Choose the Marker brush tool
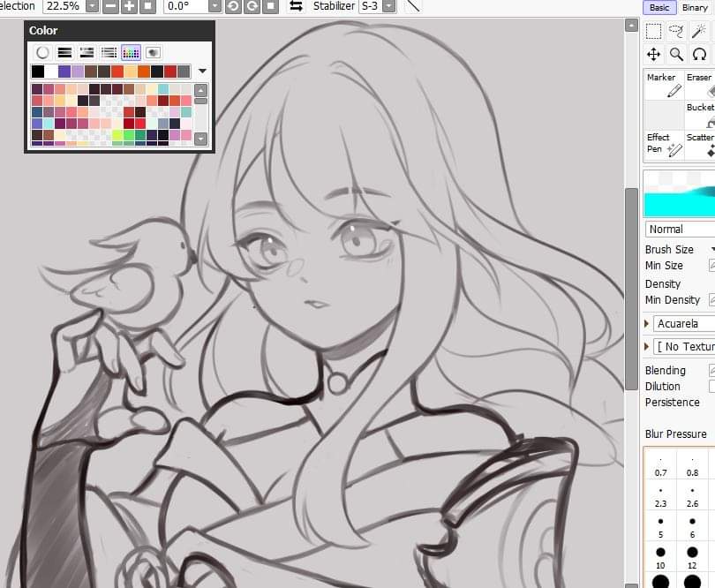 (665, 85)
